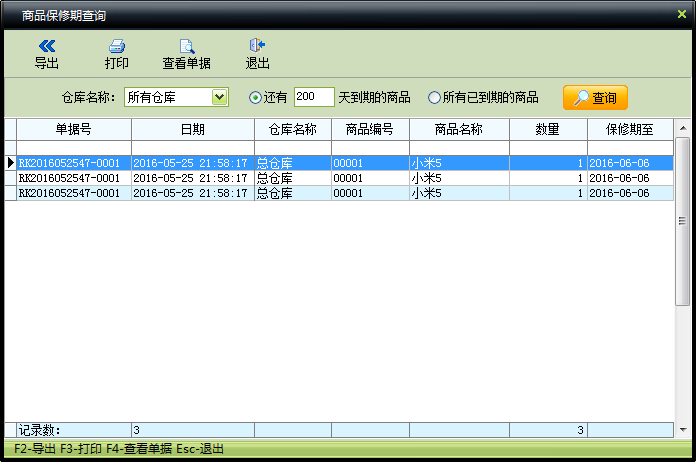Select 所有已到期的商品 radio option
696x462 pixels.
tap(434, 98)
